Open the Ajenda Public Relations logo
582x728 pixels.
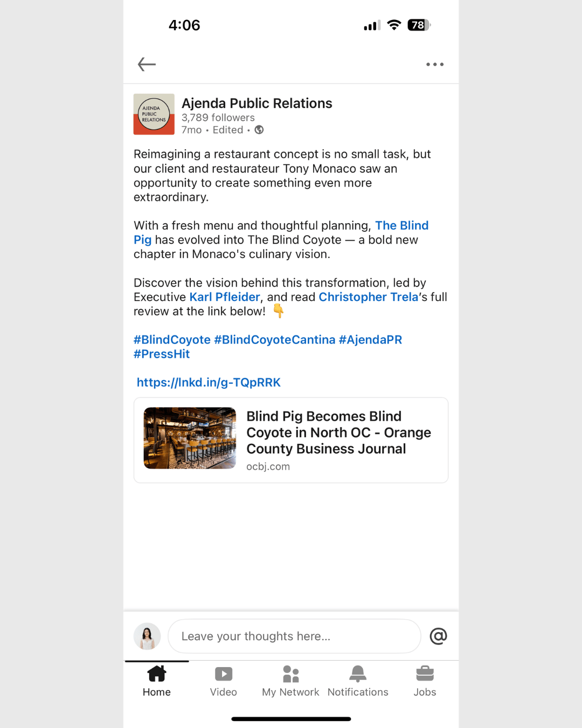tap(154, 114)
